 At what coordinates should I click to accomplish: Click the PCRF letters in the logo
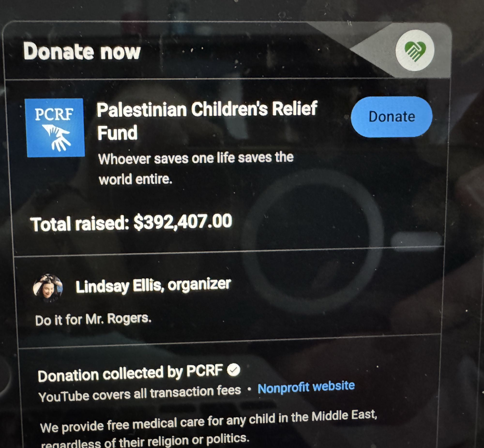(x=54, y=114)
